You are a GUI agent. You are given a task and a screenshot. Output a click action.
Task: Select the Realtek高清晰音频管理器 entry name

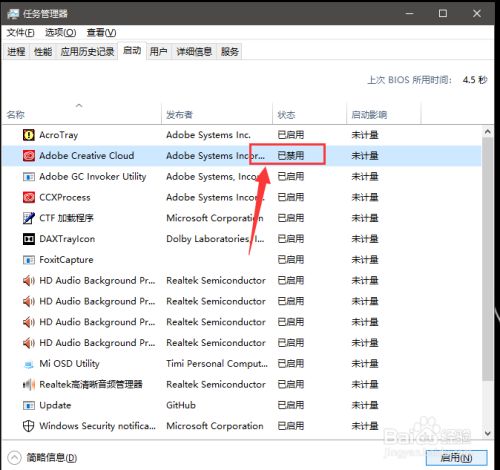point(91,384)
